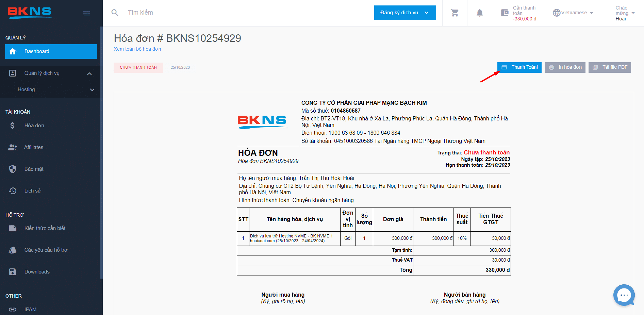Image resolution: width=644 pixels, height=315 pixels.
Task: Open the Vietnamese language dropdown
Action: (573, 13)
